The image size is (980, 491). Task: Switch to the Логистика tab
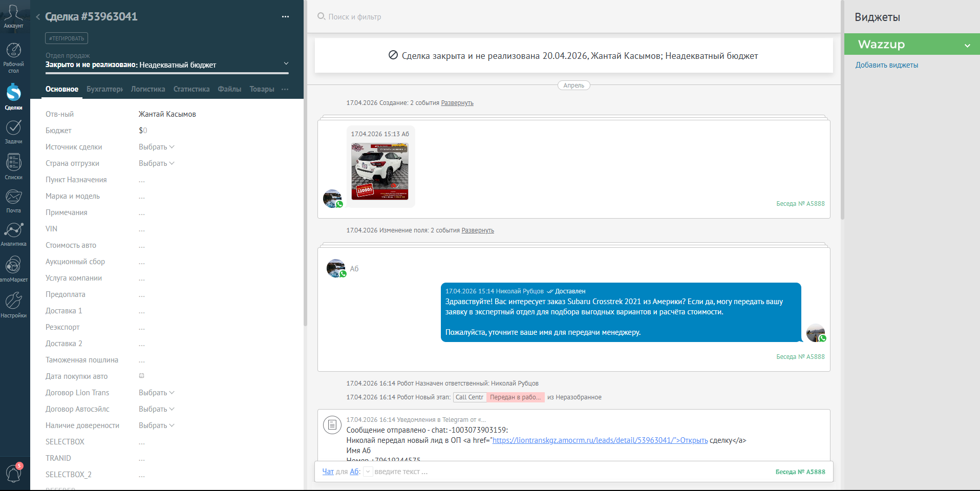tap(148, 89)
